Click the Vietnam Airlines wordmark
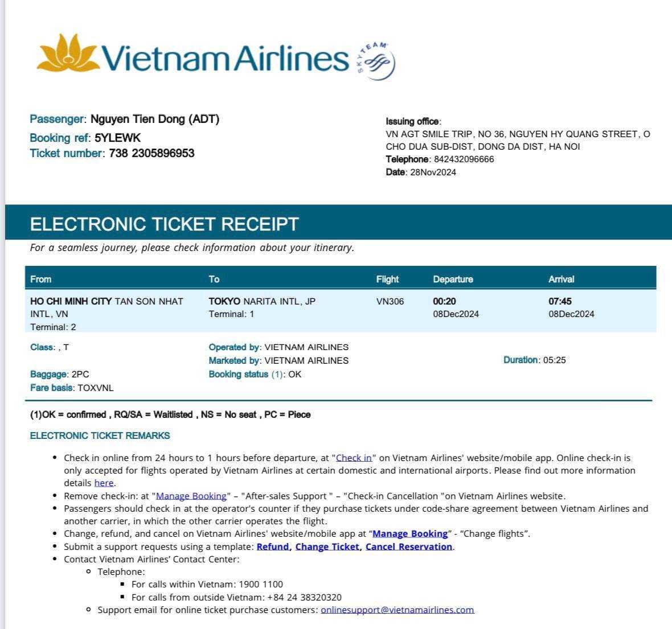Image resolution: width=672 pixels, height=629 pixels. [x=225, y=57]
